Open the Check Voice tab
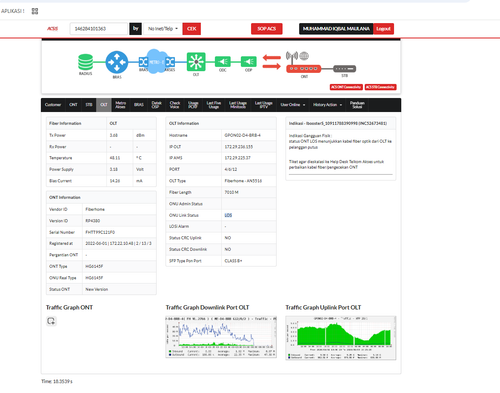500x393 pixels. coord(175,105)
